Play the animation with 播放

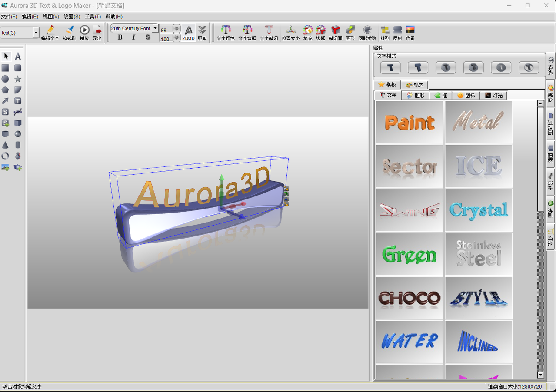tap(84, 33)
